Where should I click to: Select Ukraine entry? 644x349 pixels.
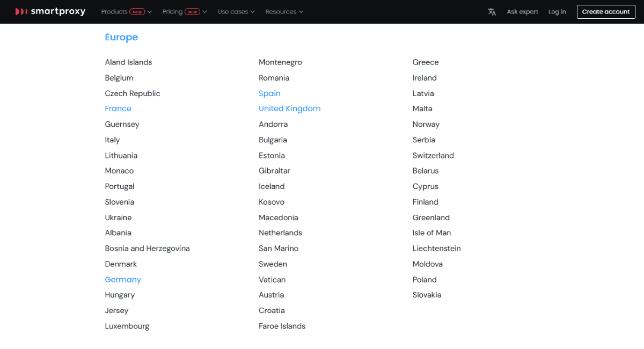pos(118,217)
